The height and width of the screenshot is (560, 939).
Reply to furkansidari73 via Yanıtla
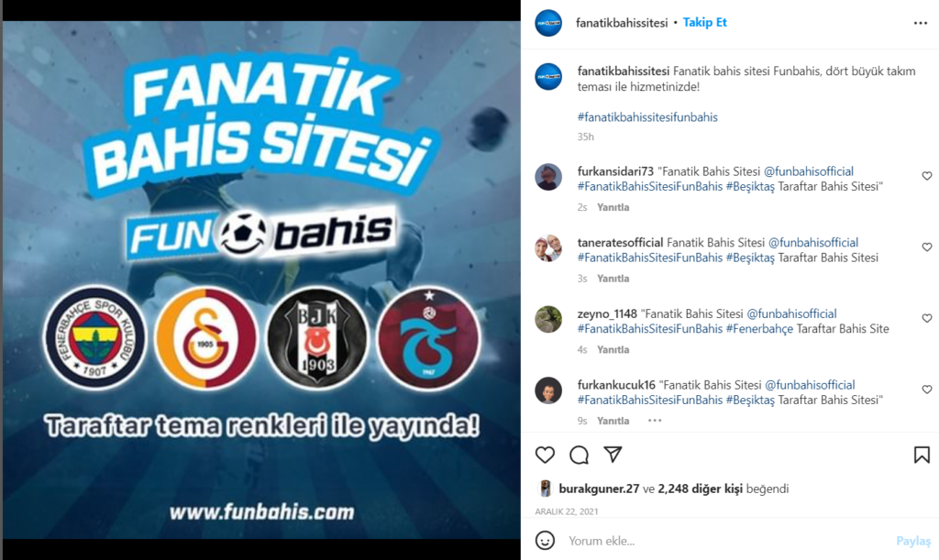click(613, 207)
